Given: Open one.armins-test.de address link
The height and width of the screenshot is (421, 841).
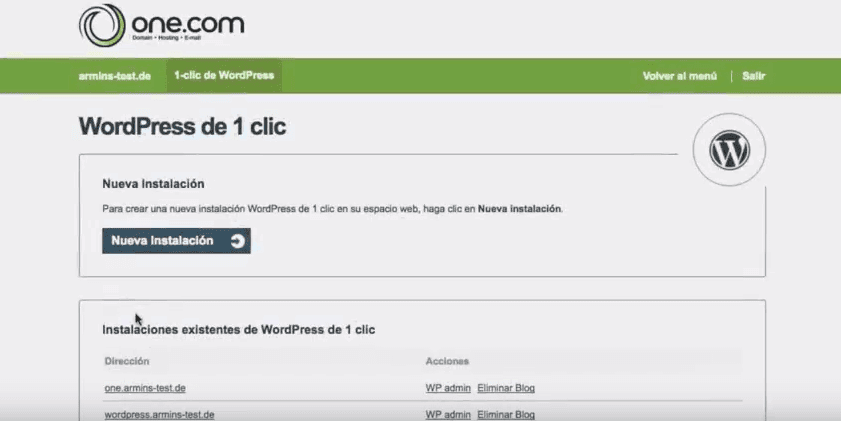Looking at the screenshot, I should tap(145, 388).
